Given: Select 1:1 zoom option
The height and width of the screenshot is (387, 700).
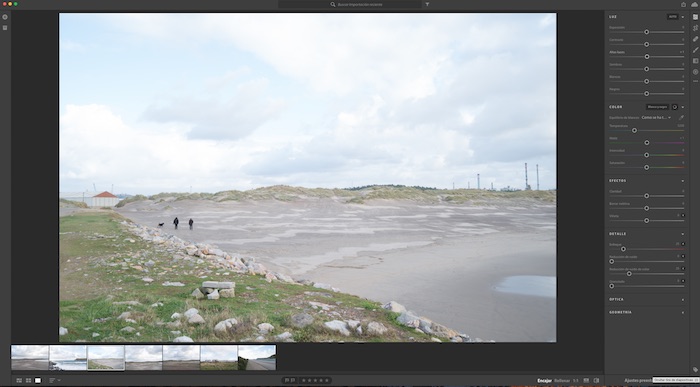Looking at the screenshot, I should [575, 381].
